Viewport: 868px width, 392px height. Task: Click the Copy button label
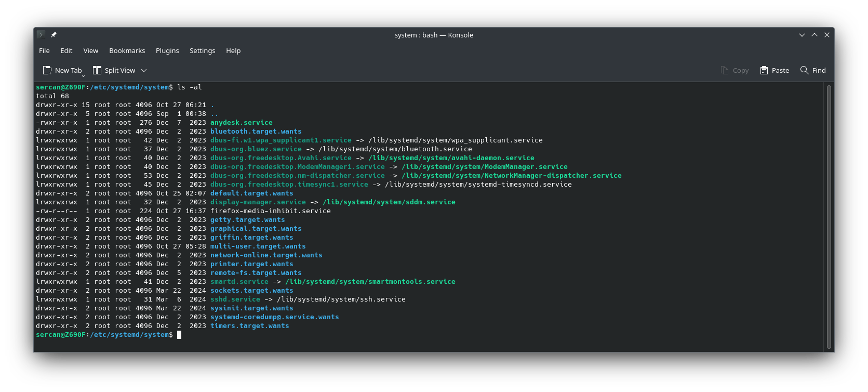point(741,70)
